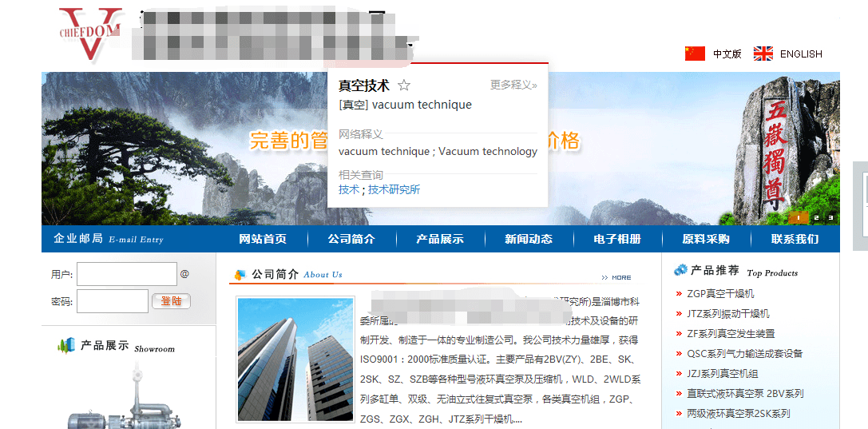Image resolution: width=868 pixels, height=429 pixels.
Task: Star the 真空技术 dictionary entry
Action: [404, 85]
